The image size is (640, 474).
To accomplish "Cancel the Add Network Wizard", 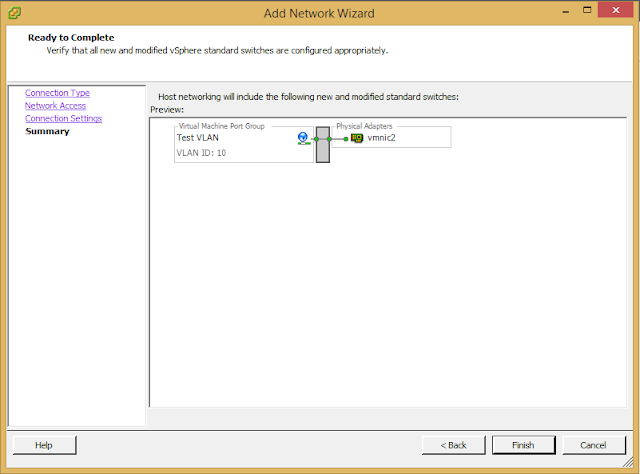I will (x=593, y=445).
